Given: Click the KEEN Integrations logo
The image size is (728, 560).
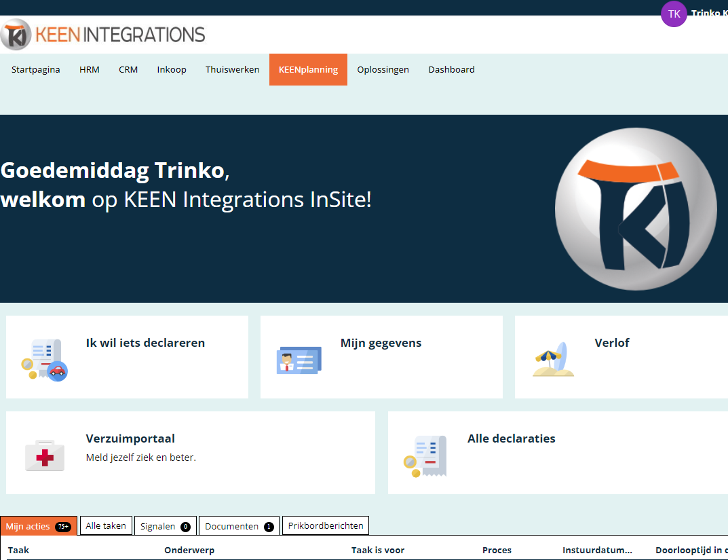Looking at the screenshot, I should pyautogui.click(x=102, y=35).
